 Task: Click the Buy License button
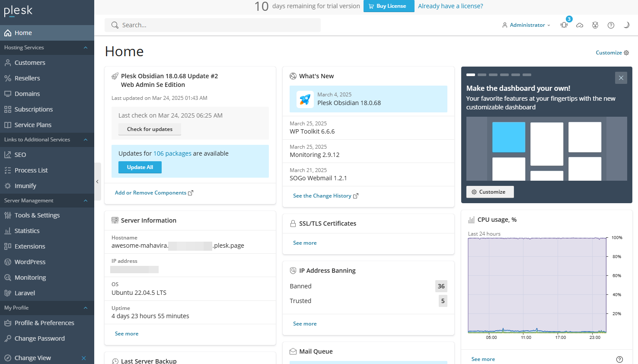coord(389,6)
